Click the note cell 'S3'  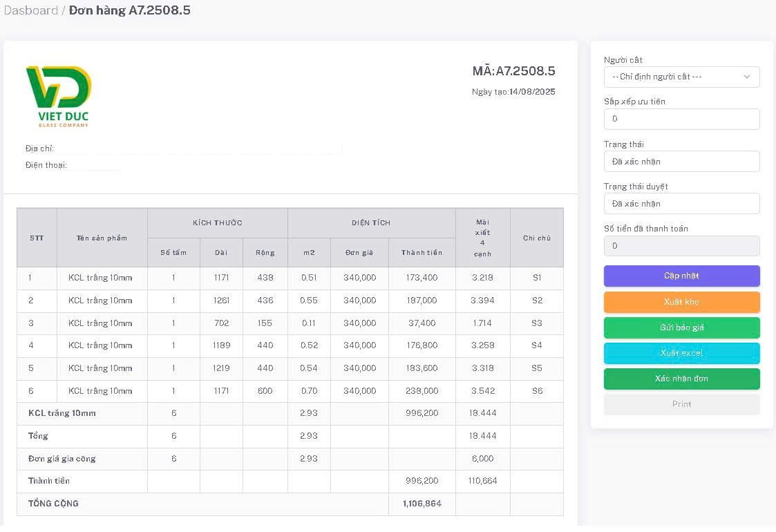(x=536, y=323)
